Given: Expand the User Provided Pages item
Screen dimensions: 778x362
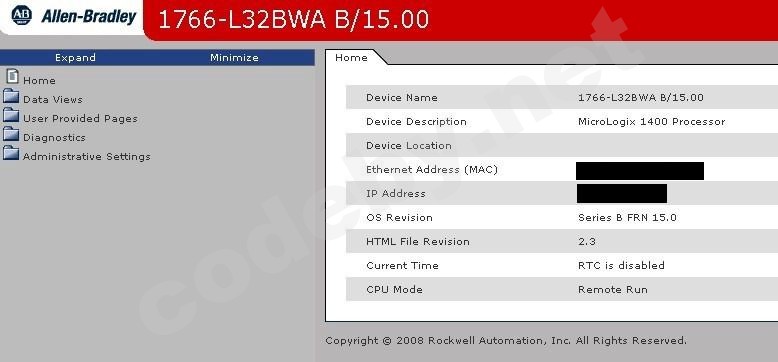Looking at the screenshot, I should click(x=80, y=119).
